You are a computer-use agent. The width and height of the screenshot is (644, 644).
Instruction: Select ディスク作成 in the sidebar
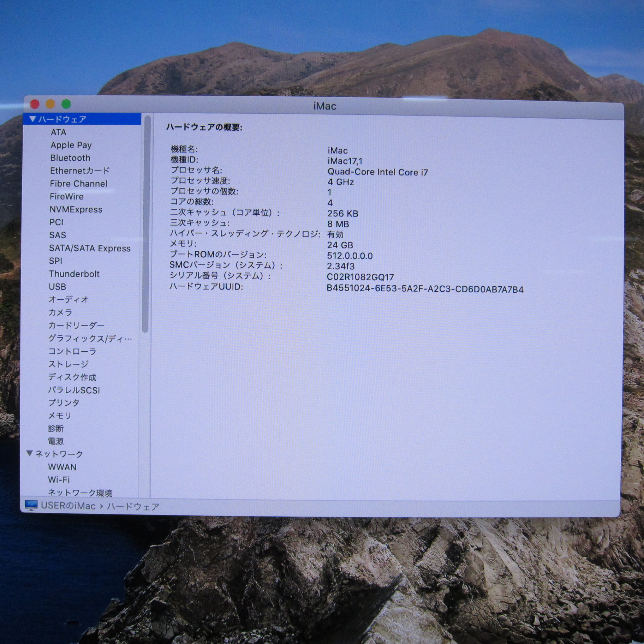click(72, 377)
